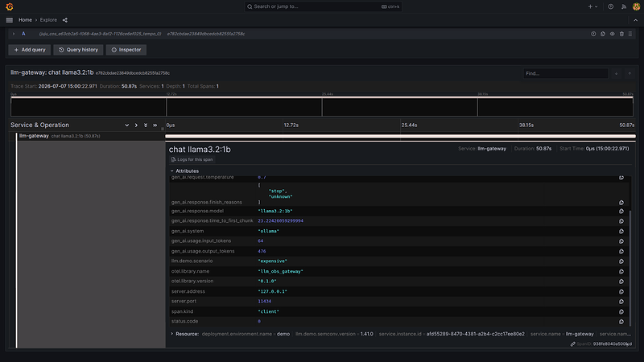Open Query history

coord(78,50)
